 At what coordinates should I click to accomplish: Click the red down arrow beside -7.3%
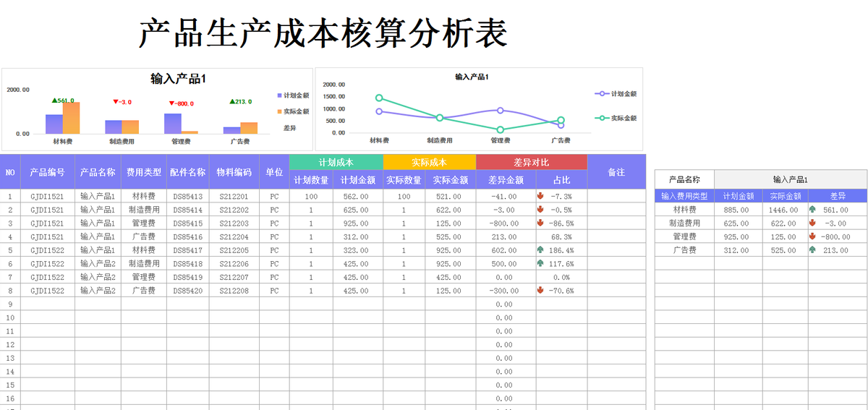[540, 196]
